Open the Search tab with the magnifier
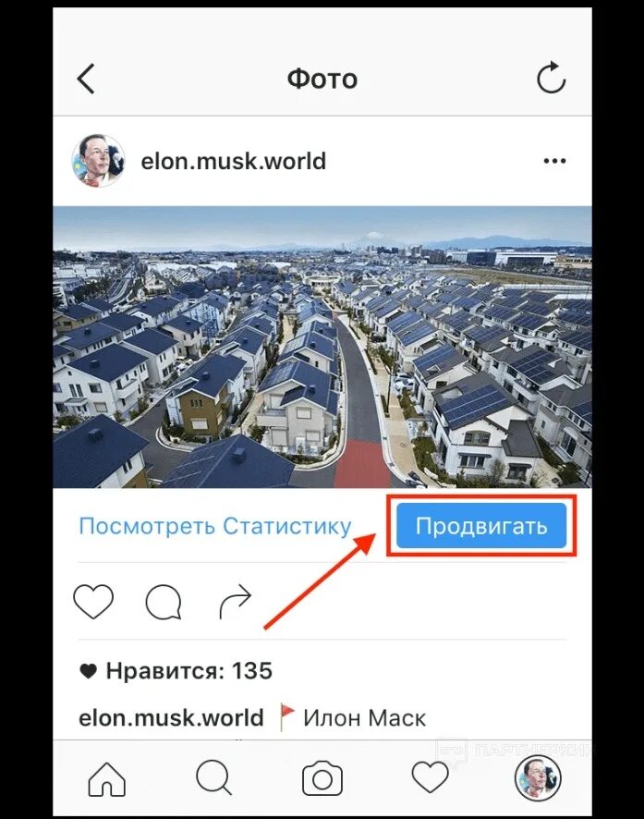 tap(214, 778)
